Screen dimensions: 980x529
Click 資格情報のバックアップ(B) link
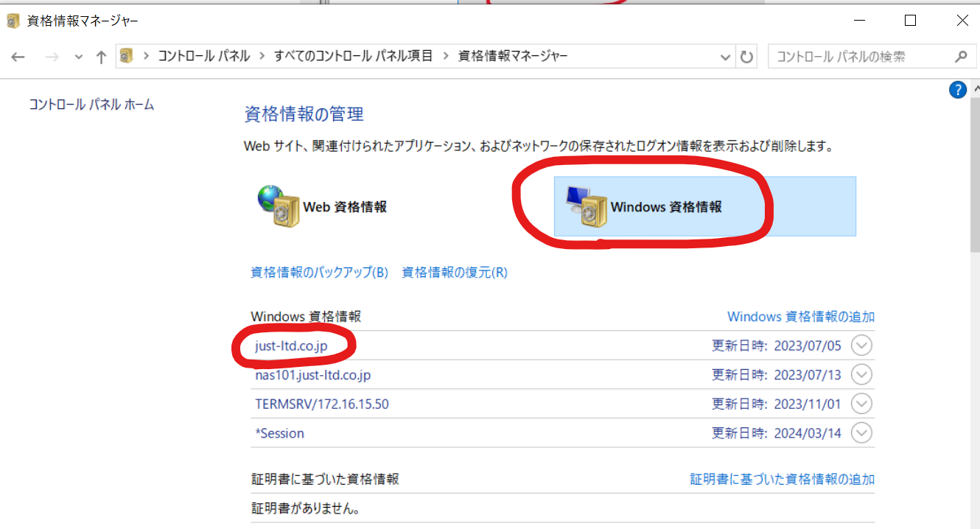320,273
